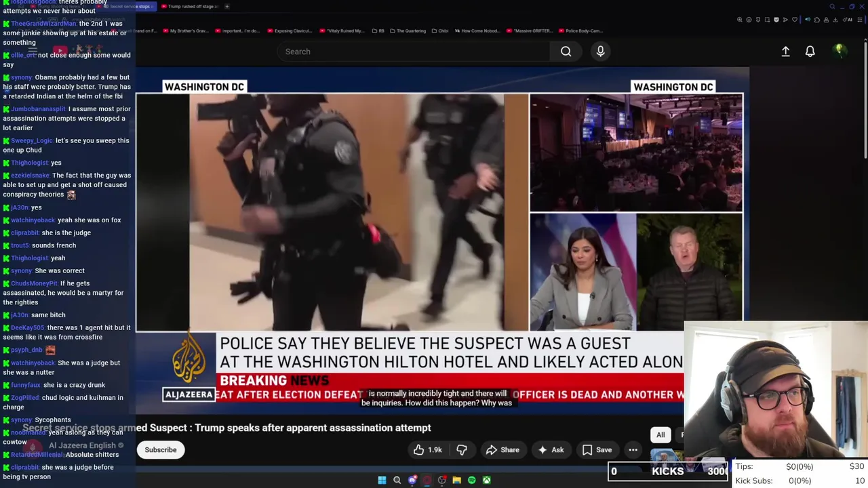The width and height of the screenshot is (868, 488).
Task: Like the video showing 1.9k likes
Action: pos(427,450)
